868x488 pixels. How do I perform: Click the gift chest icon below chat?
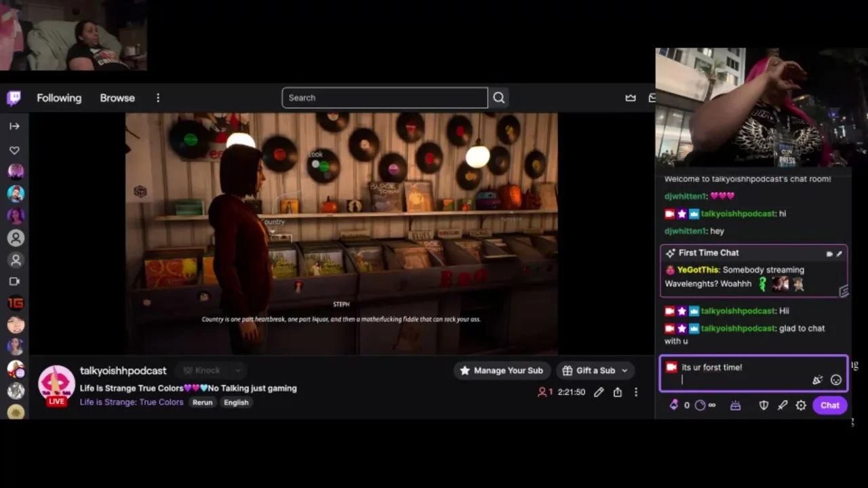pyautogui.click(x=736, y=405)
